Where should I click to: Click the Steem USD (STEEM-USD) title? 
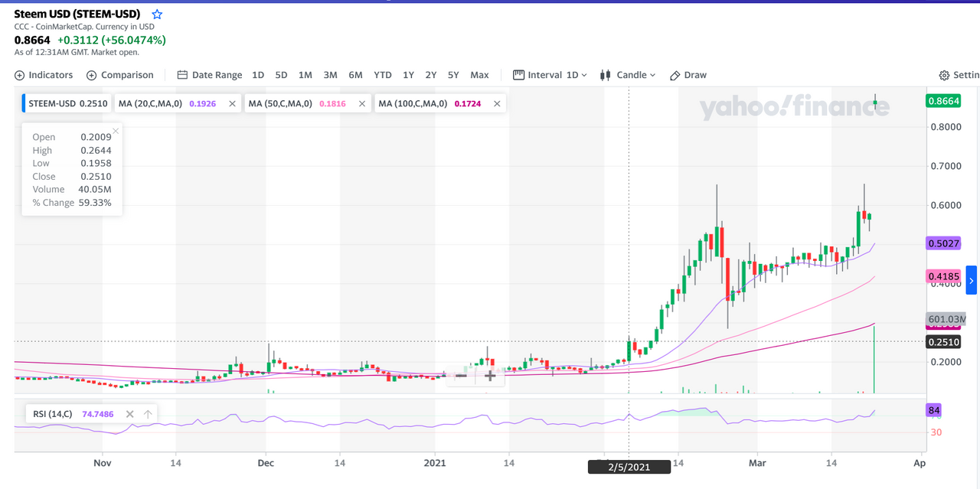(77, 15)
